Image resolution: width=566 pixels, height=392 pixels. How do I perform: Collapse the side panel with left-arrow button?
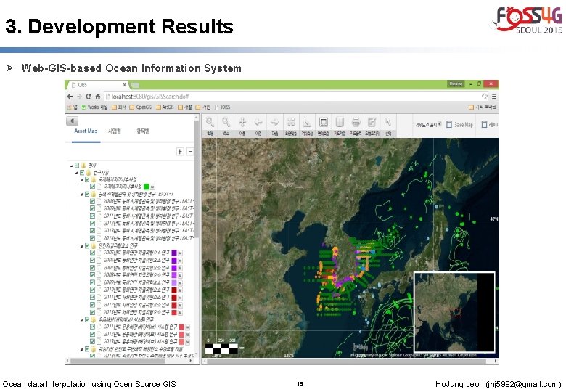[72, 121]
